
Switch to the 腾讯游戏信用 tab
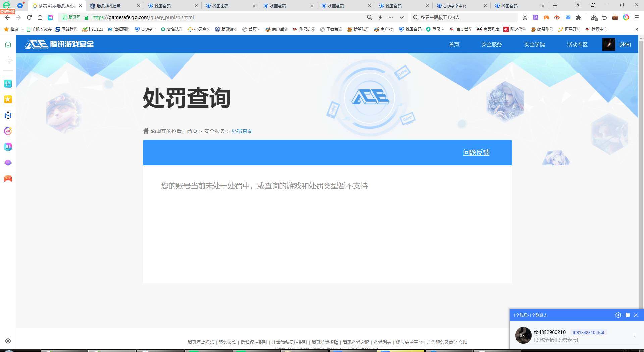pos(115,6)
